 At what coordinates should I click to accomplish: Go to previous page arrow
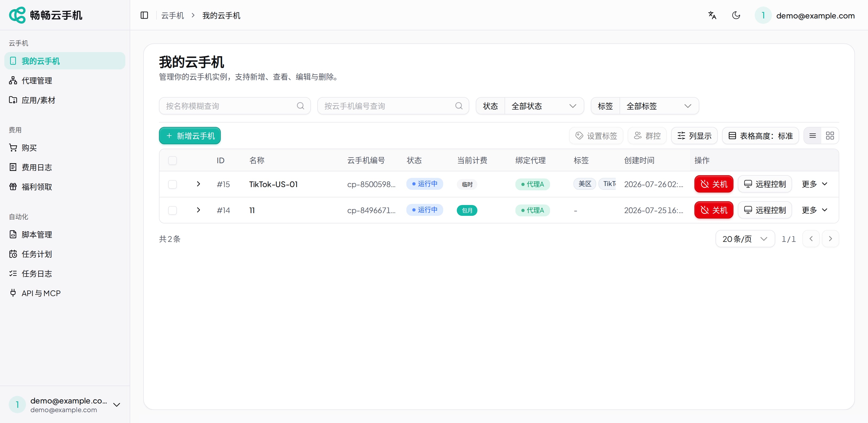point(811,239)
